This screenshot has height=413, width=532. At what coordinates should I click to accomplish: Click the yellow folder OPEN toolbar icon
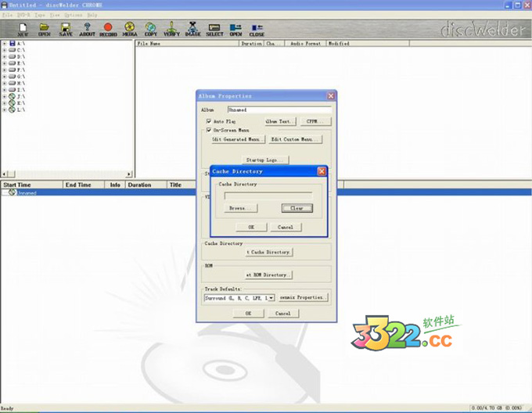[45, 29]
